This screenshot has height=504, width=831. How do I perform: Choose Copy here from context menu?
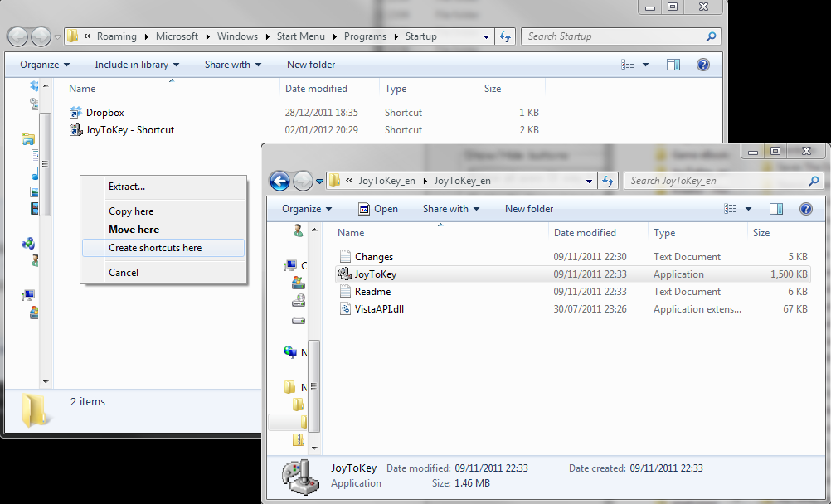pyautogui.click(x=163, y=211)
